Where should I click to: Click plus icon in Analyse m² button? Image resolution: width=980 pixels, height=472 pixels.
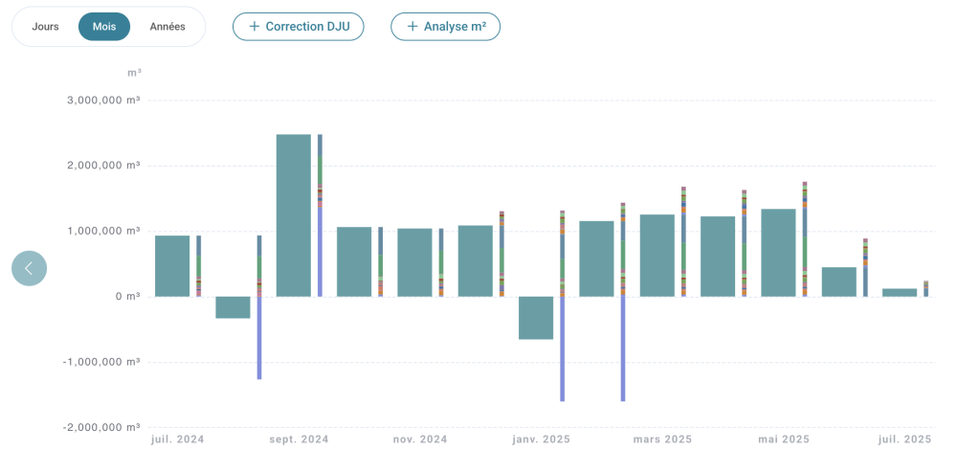coord(412,26)
